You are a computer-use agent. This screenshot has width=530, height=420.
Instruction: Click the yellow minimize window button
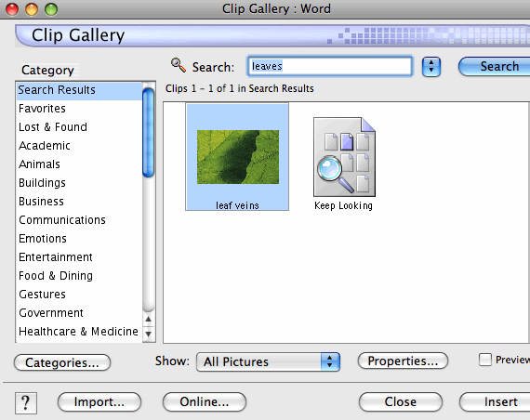32,9
